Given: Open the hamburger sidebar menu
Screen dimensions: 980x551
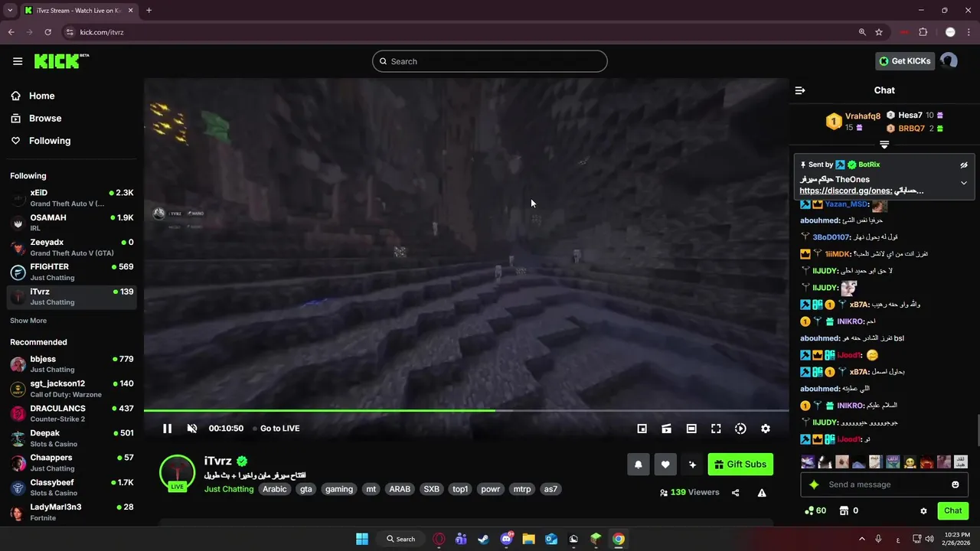Looking at the screenshot, I should [x=18, y=61].
